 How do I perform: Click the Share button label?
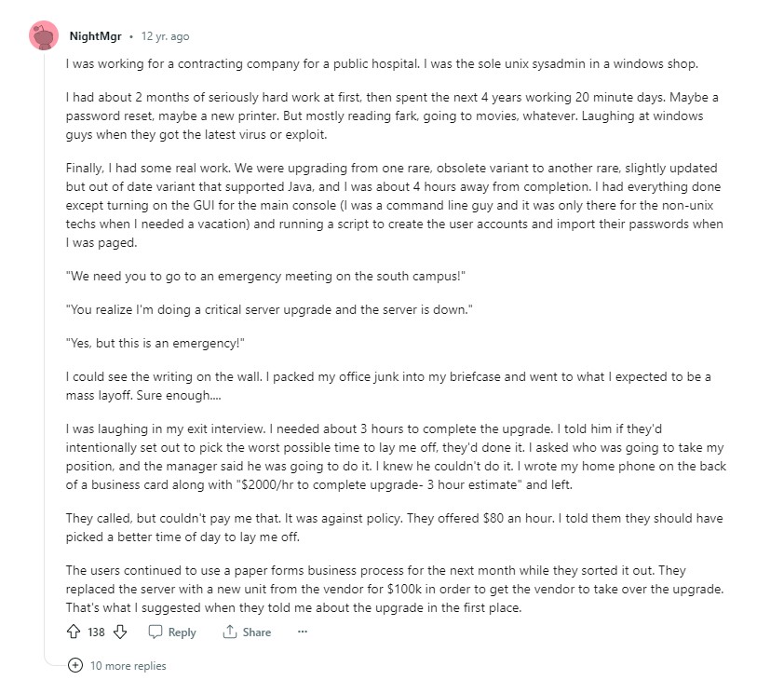coord(256,632)
